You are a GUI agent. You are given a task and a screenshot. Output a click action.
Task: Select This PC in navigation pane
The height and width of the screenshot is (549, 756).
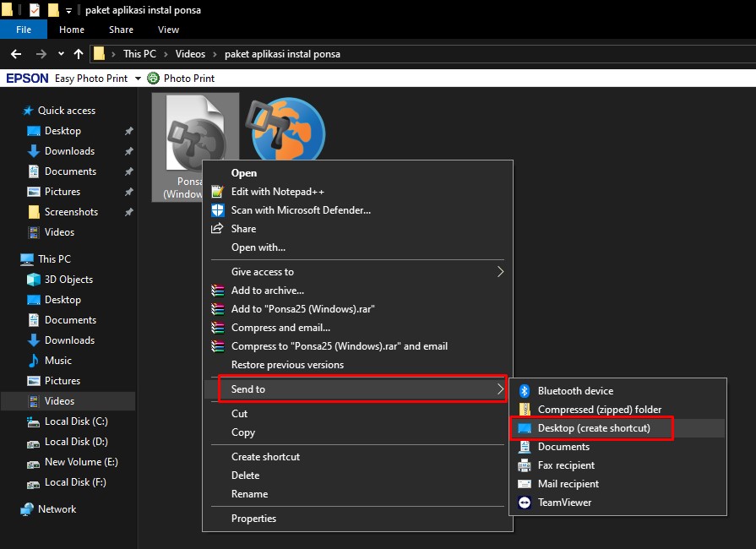tap(54, 258)
